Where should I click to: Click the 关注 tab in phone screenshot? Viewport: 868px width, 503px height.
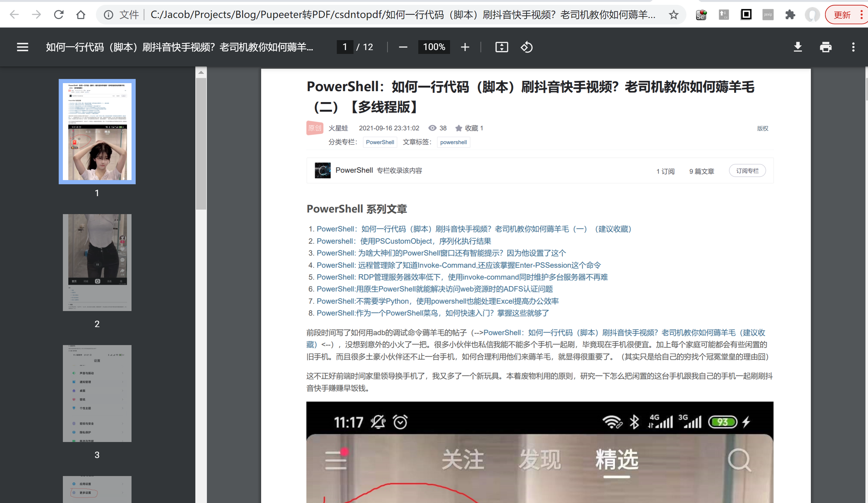(x=463, y=460)
